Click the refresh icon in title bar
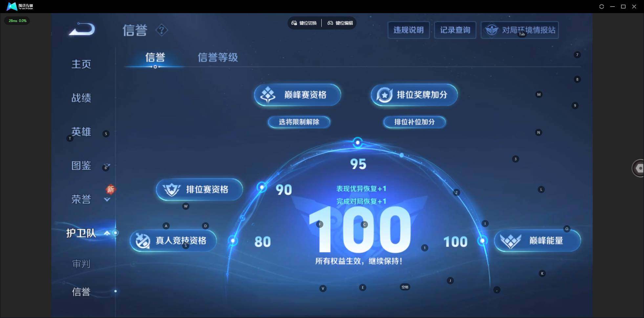 602,6
